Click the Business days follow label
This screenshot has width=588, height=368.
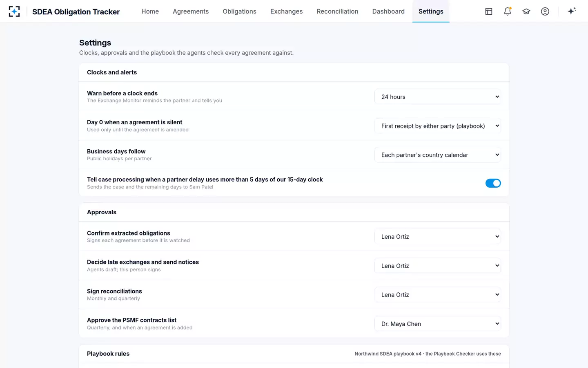coord(116,151)
